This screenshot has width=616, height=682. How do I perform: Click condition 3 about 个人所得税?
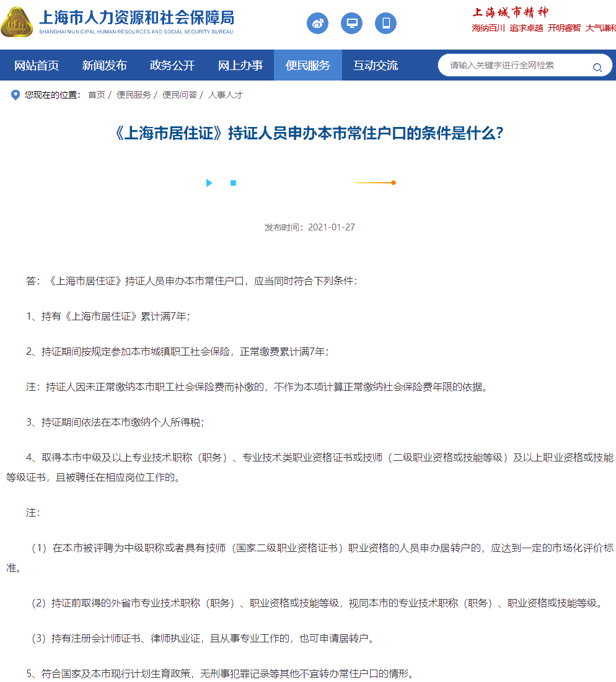click(115, 422)
